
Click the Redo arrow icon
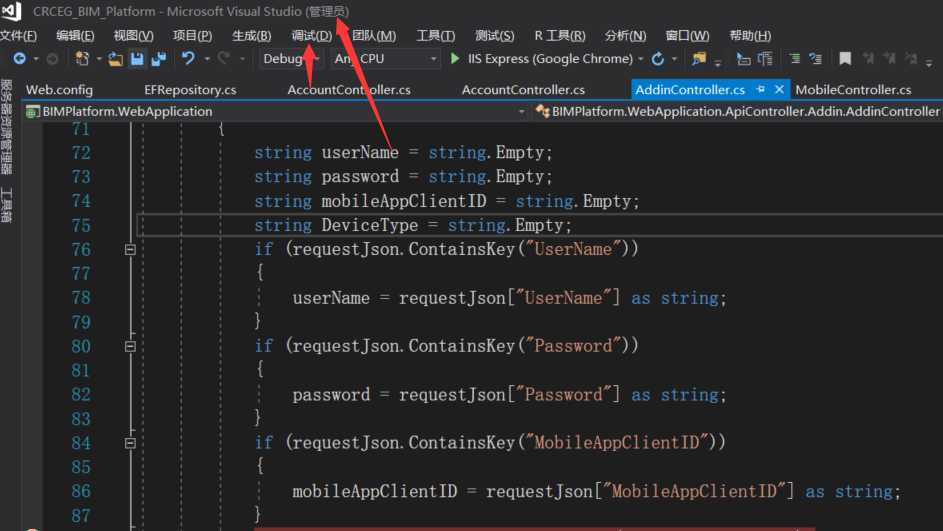224,58
